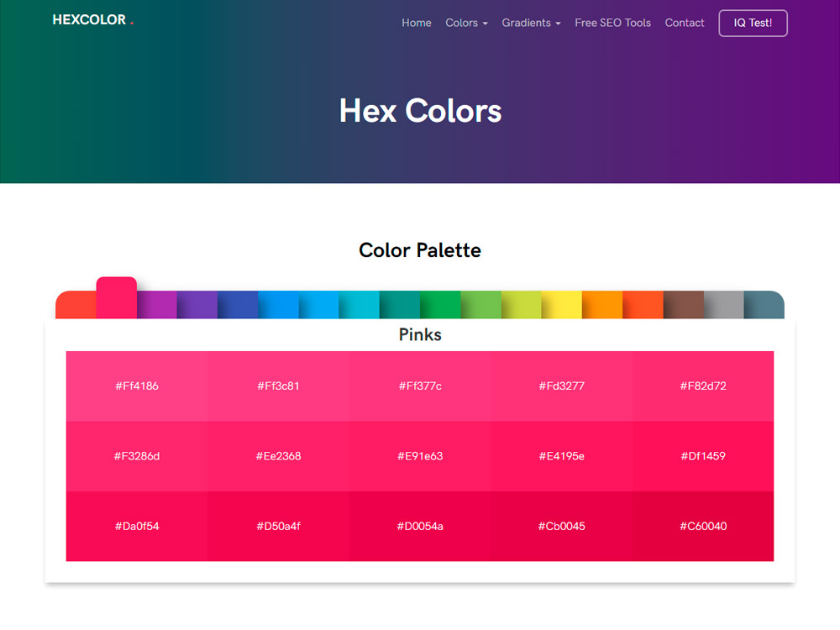Expand the Gradients dropdown
The image size is (840, 630).
pyautogui.click(x=526, y=23)
